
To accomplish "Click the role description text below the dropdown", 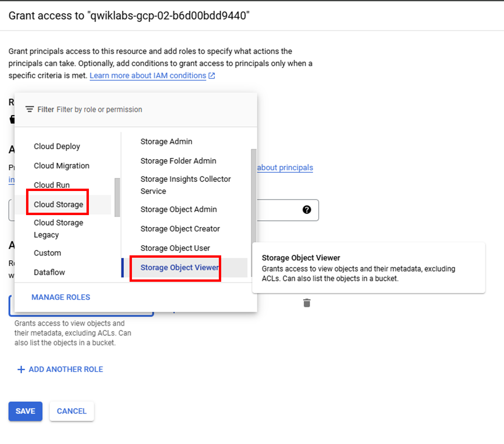I will (x=73, y=333).
